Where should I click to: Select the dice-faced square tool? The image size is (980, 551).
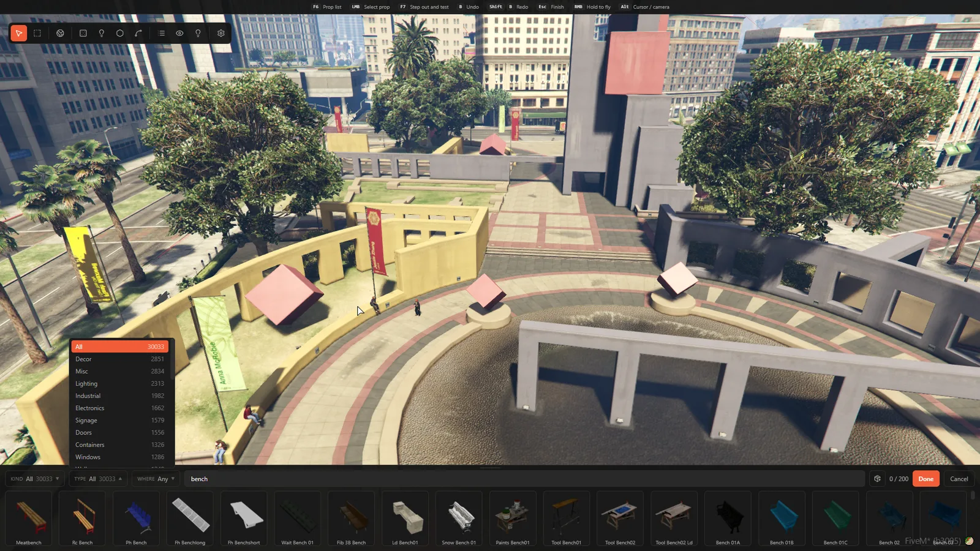pyautogui.click(x=83, y=33)
